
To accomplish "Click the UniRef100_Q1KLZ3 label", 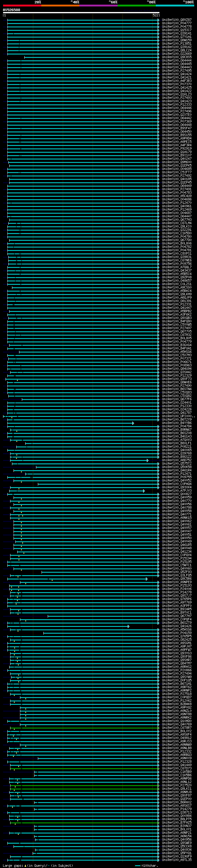I will (176, 94).
